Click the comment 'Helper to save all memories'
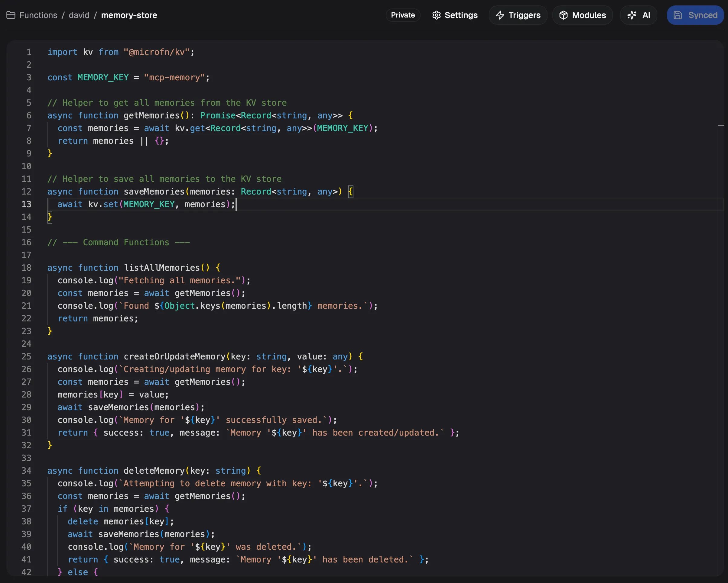The width and height of the screenshot is (728, 583). 164,179
